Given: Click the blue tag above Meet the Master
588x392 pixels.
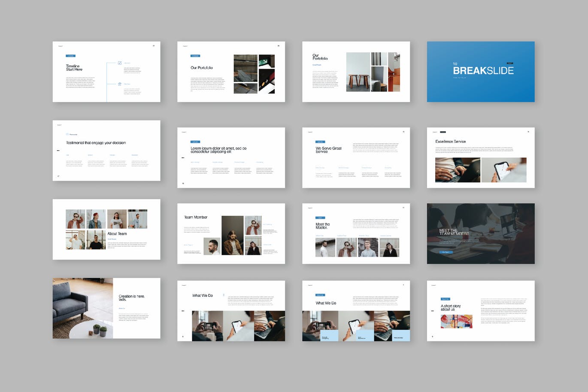Looking at the screenshot, I should coord(320,218).
